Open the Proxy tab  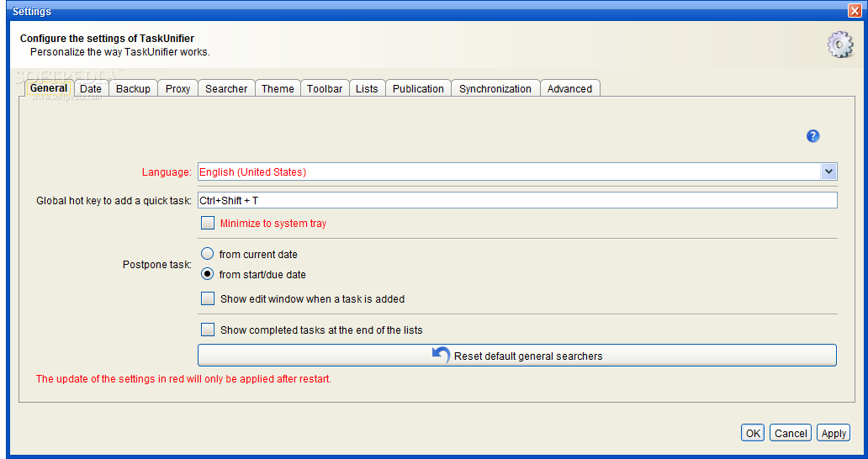pos(177,88)
